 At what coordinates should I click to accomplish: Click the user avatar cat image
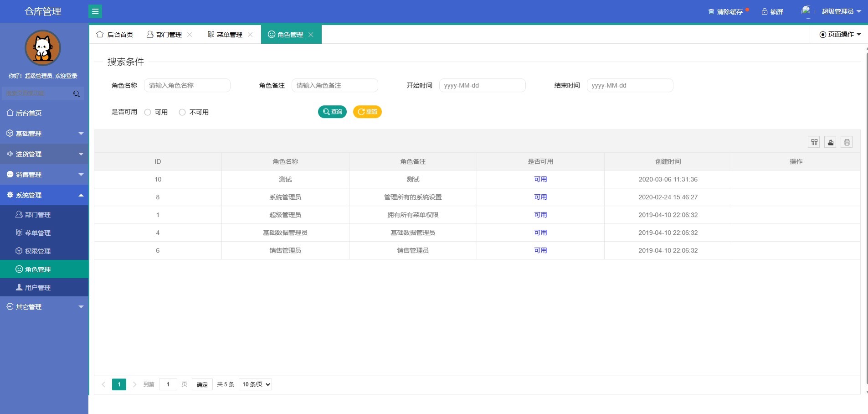(43, 48)
